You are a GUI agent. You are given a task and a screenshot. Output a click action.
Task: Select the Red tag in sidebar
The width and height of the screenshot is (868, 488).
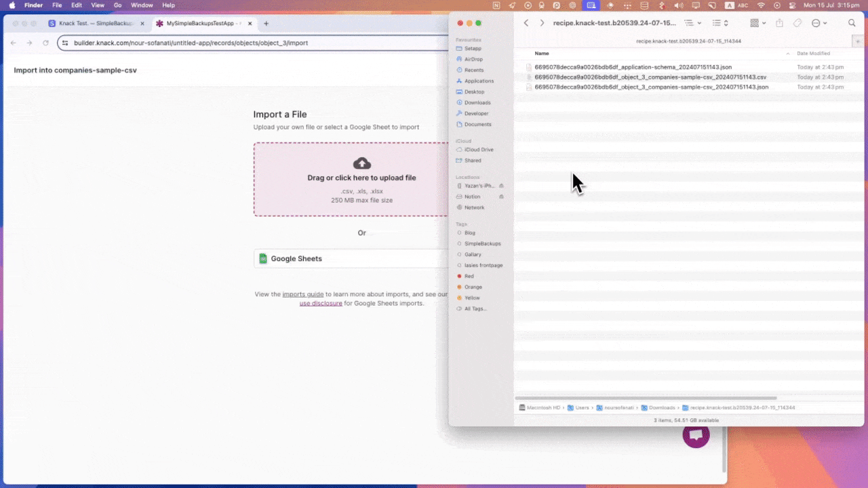coord(469,277)
